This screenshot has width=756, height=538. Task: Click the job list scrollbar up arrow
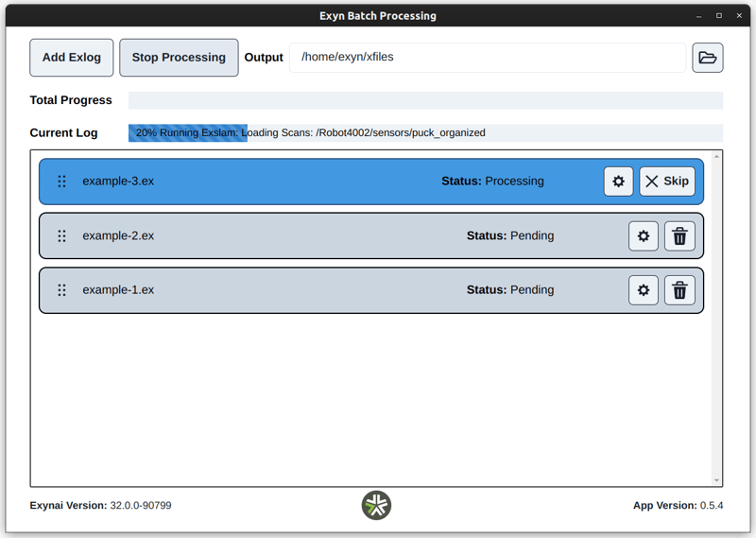click(717, 156)
